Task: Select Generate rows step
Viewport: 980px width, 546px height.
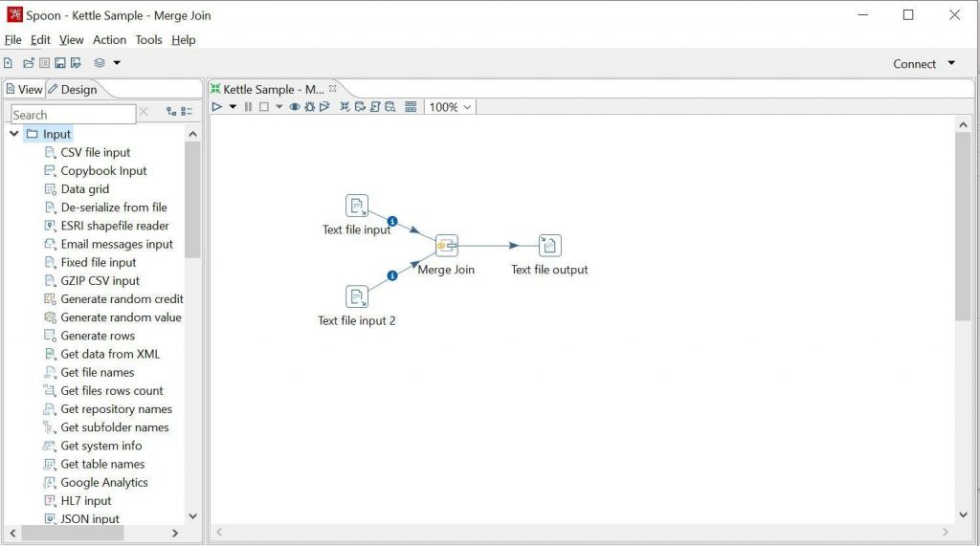Action: pyautogui.click(x=98, y=336)
